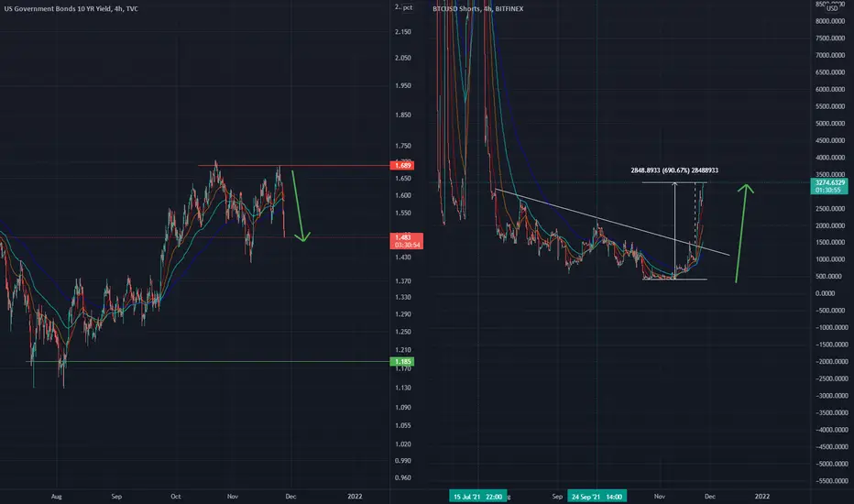Click Nov on the BTCUSD Shorts time axis

pyautogui.click(x=660, y=497)
